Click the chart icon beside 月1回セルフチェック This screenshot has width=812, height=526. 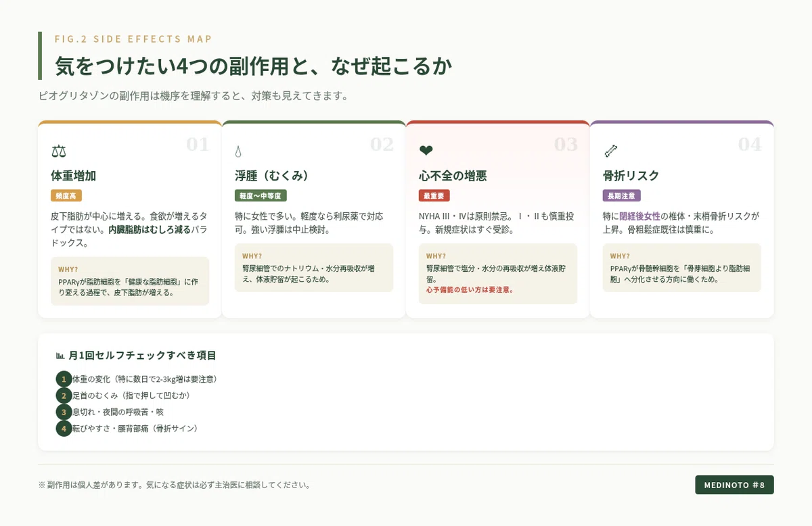click(x=60, y=355)
